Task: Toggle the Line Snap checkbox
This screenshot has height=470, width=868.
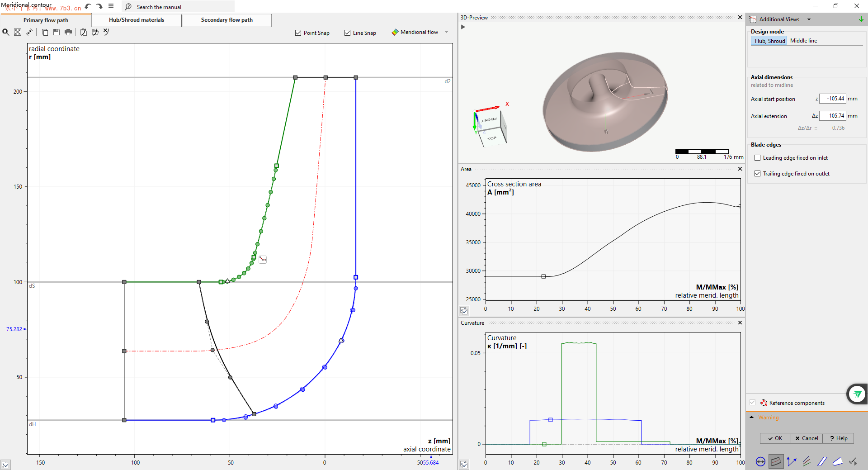Action: pos(347,33)
